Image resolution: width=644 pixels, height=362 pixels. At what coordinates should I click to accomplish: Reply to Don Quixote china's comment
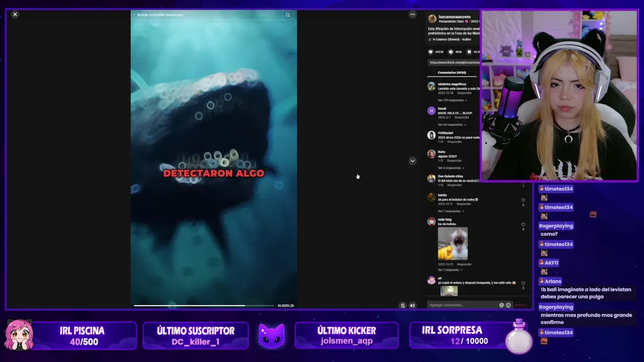[454, 185]
